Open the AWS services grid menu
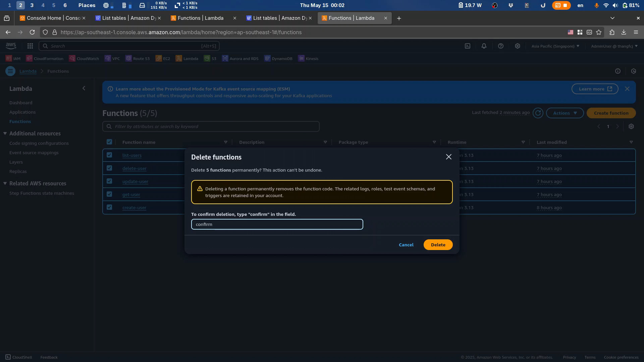The width and height of the screenshot is (644, 362). pos(30,46)
